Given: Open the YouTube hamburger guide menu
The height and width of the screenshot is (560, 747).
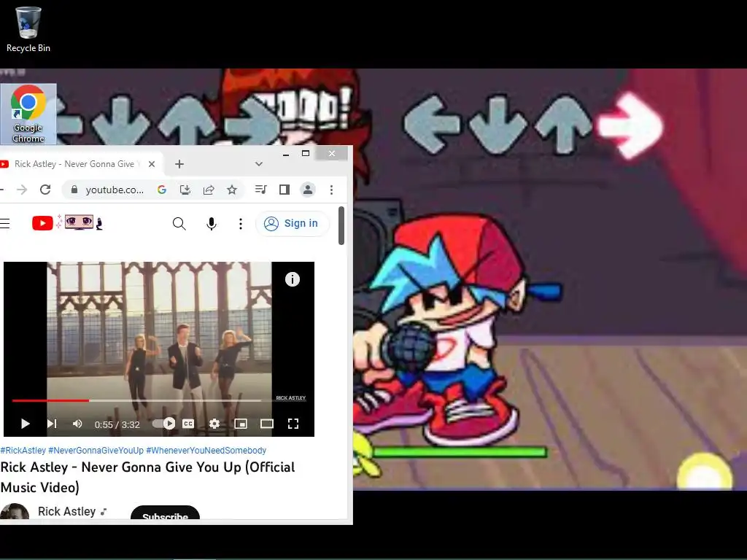Looking at the screenshot, I should tap(5, 223).
